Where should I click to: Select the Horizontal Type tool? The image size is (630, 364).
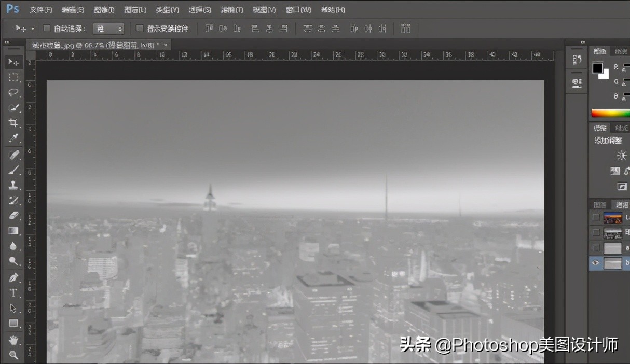pyautogui.click(x=13, y=292)
